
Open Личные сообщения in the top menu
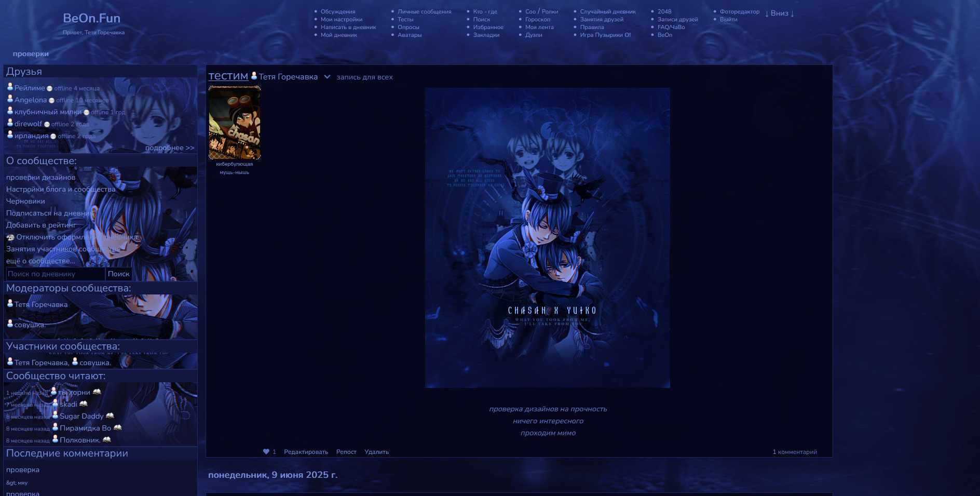click(424, 11)
